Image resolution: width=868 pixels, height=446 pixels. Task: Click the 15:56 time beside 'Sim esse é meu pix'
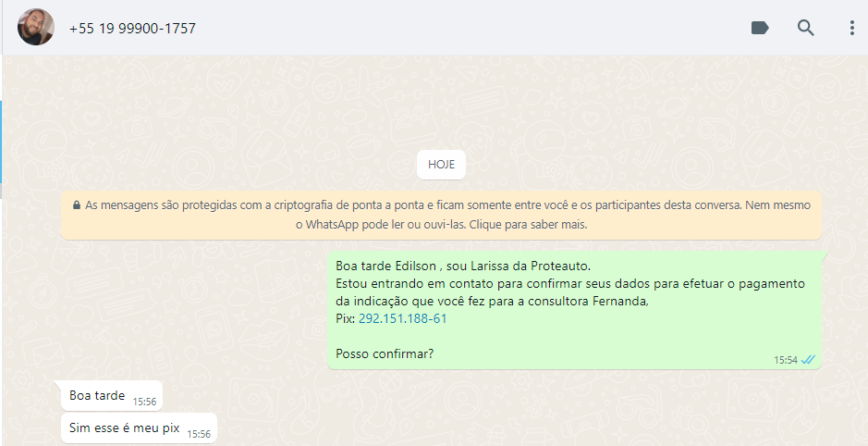coord(199,434)
